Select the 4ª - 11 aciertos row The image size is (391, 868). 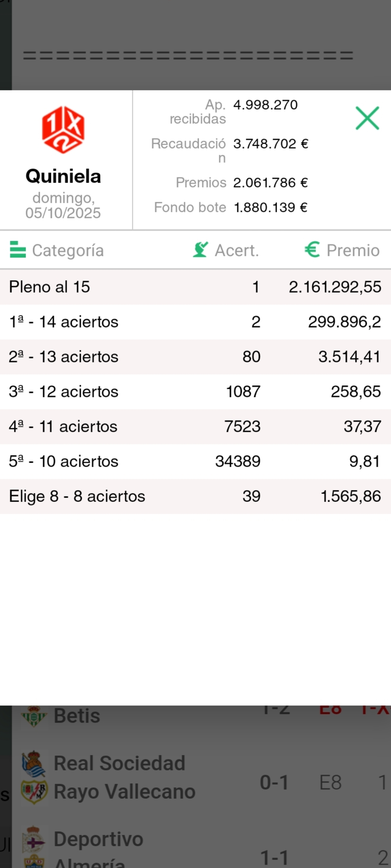195,426
